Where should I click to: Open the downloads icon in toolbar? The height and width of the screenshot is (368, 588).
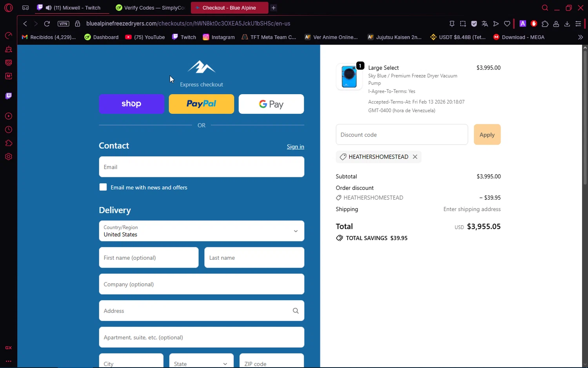567,24
